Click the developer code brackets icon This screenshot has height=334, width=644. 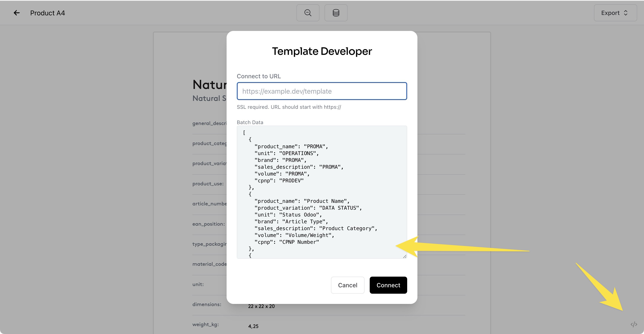coord(634,324)
